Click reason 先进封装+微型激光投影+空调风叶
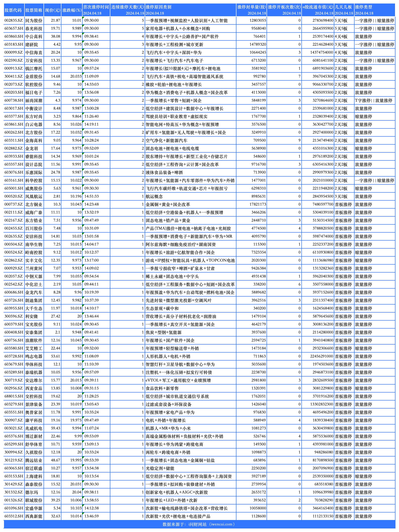The image size is (399, 532). point(179,300)
